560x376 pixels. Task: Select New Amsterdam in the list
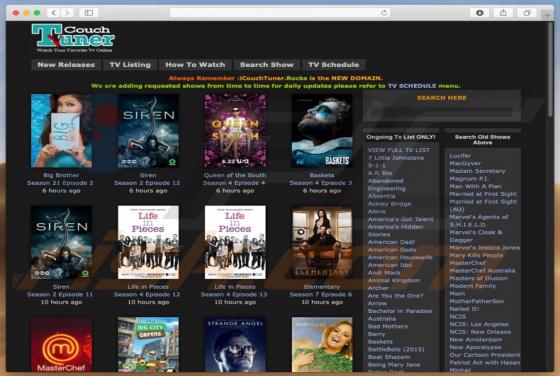point(475,340)
